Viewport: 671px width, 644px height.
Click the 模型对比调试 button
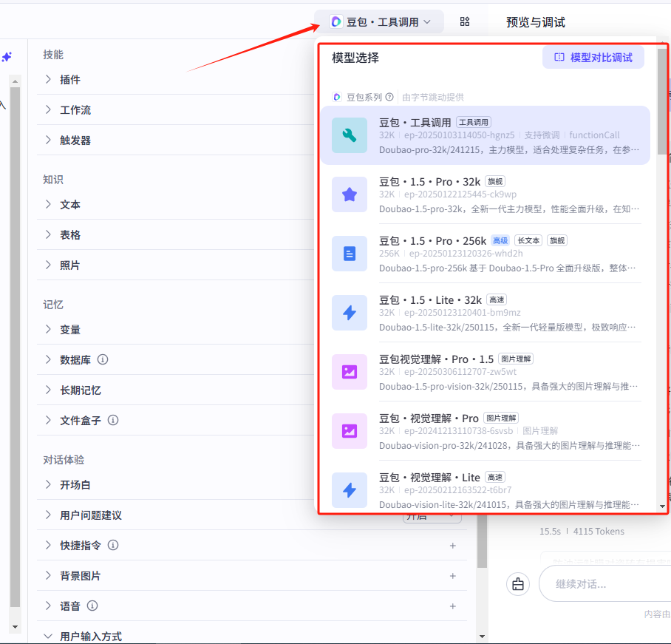point(593,57)
